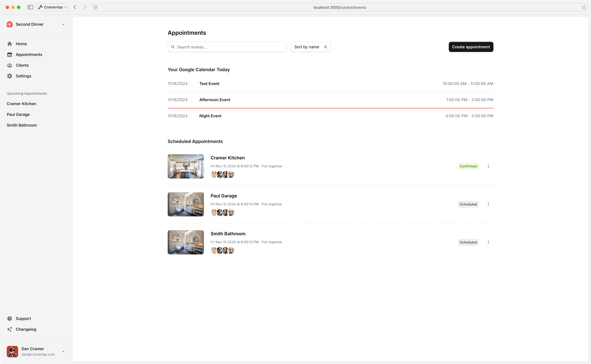This screenshot has width=591, height=364.
Task: Click the attendee avatars for Paul Garage
Action: coord(223,213)
